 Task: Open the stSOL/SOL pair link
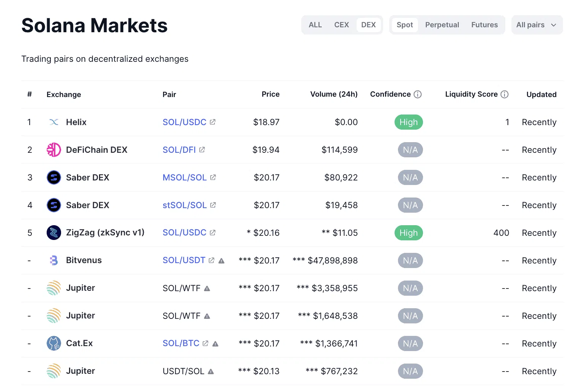[184, 205]
